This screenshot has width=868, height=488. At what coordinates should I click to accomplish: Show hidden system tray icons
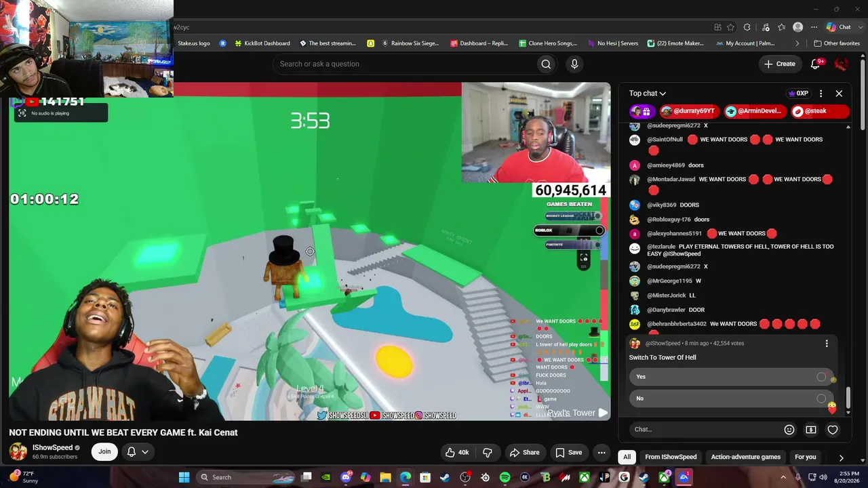(783, 477)
